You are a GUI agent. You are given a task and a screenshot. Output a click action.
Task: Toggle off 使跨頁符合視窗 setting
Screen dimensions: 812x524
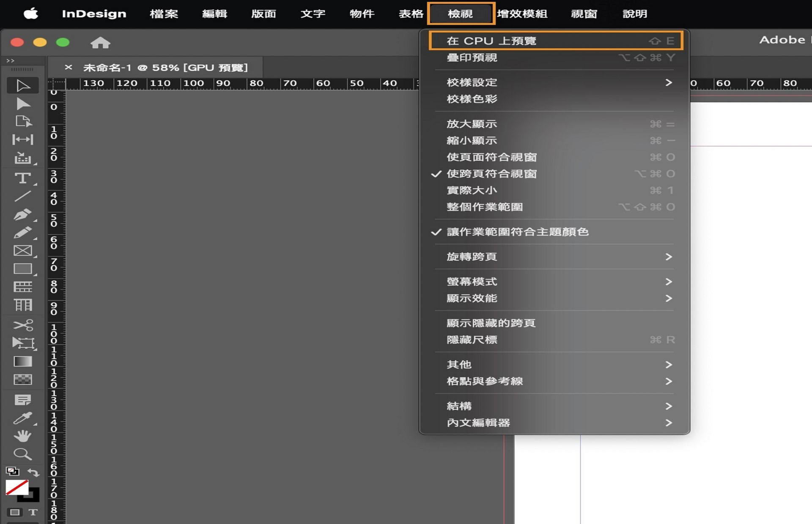click(x=492, y=173)
